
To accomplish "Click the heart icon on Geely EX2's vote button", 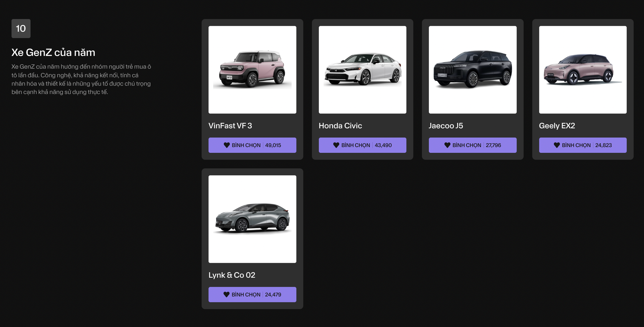I will pos(557,145).
